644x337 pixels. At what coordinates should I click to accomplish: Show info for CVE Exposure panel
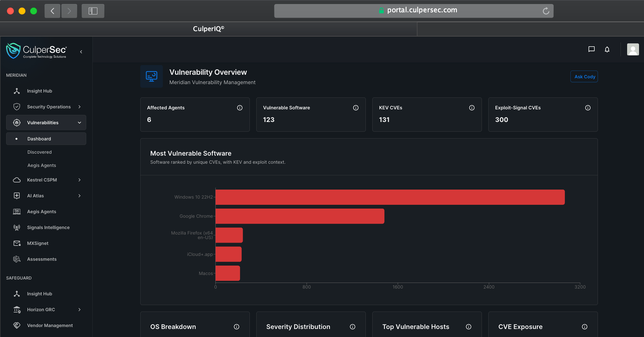[x=585, y=327]
